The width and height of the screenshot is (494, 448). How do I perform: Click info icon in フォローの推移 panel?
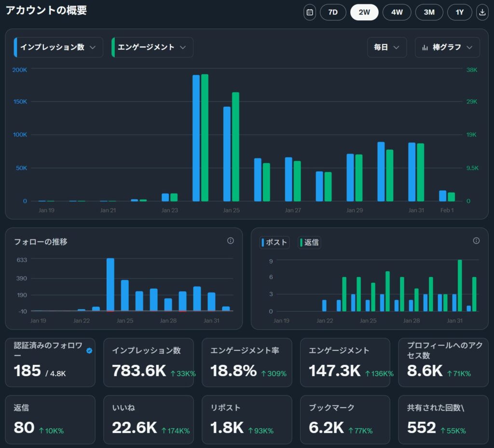[x=231, y=240]
